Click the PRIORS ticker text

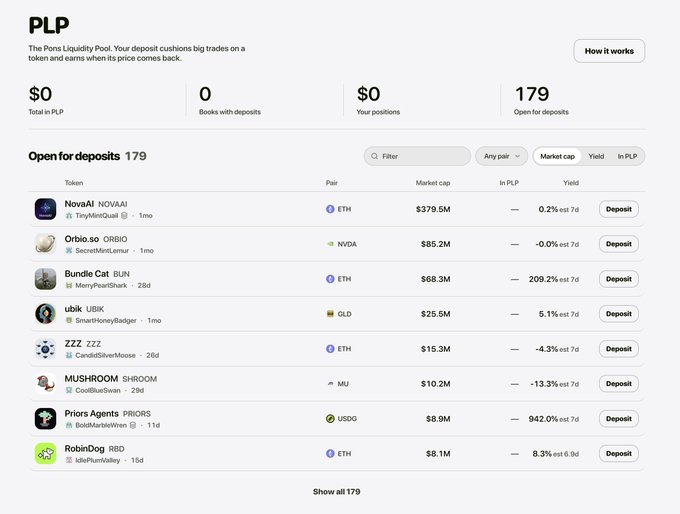point(137,414)
